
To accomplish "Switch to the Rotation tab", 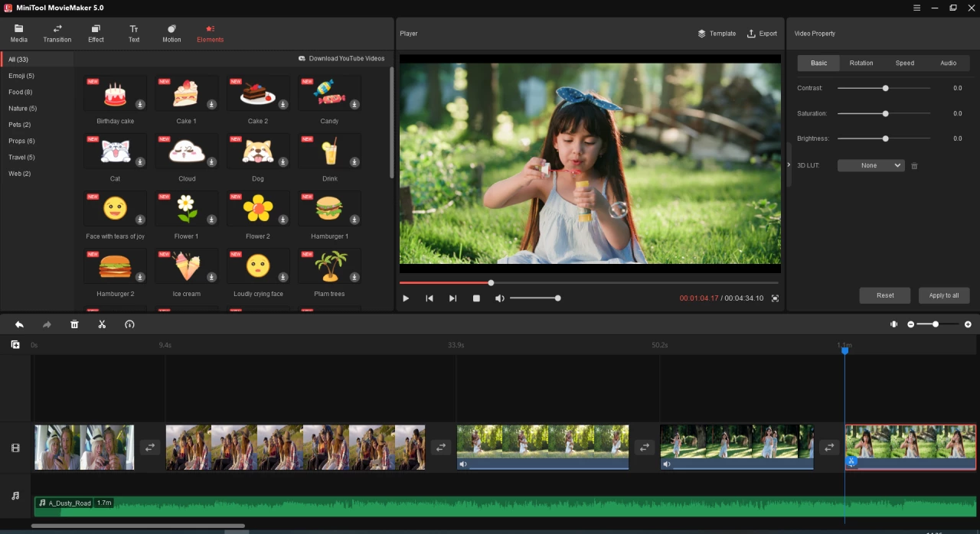I will 861,63.
